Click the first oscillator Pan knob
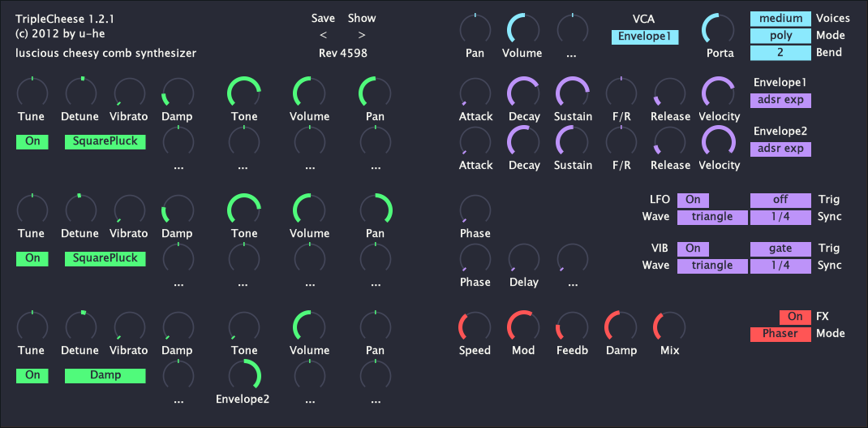This screenshot has width=868, height=428. click(376, 93)
